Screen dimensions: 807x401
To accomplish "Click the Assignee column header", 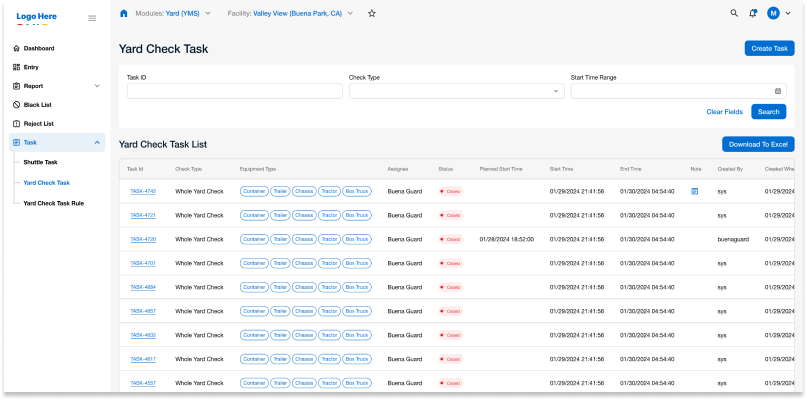I will (x=397, y=169).
